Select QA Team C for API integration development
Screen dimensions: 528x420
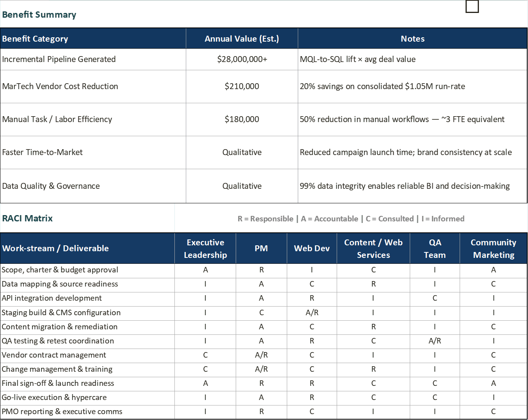[435, 298]
